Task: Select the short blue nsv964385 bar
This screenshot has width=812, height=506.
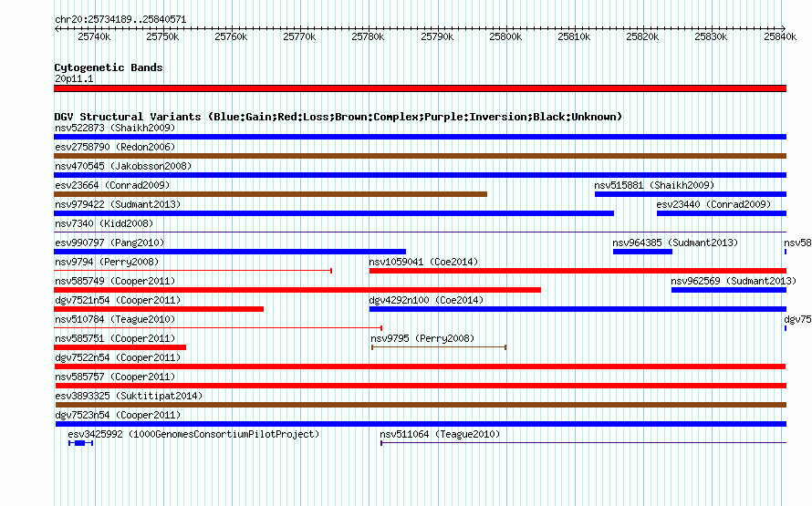Action: pos(642,252)
